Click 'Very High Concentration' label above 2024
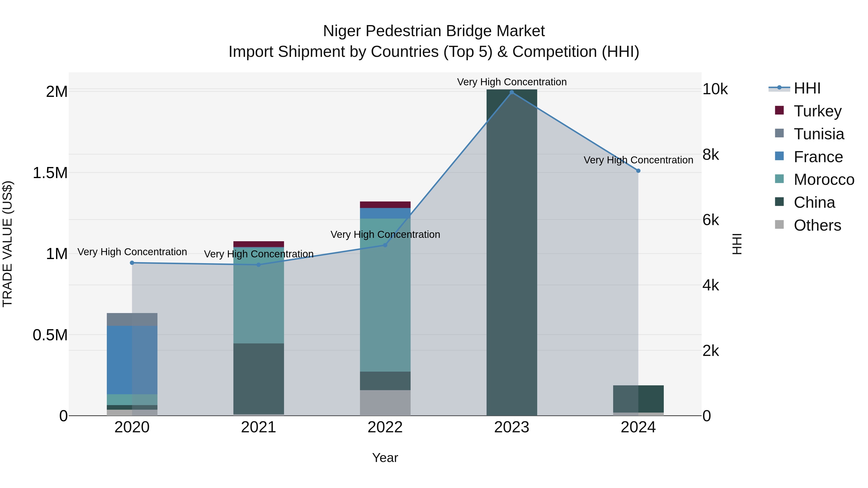The width and height of the screenshot is (868, 488). pyautogui.click(x=638, y=160)
